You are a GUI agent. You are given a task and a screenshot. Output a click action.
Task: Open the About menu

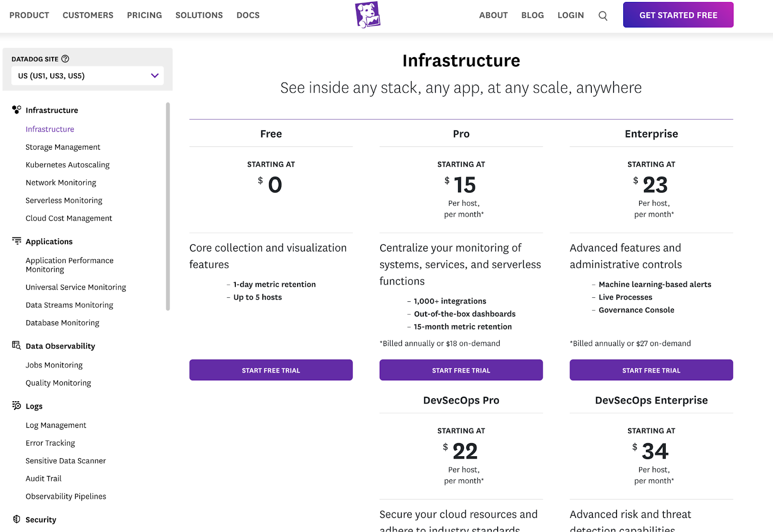click(x=493, y=15)
